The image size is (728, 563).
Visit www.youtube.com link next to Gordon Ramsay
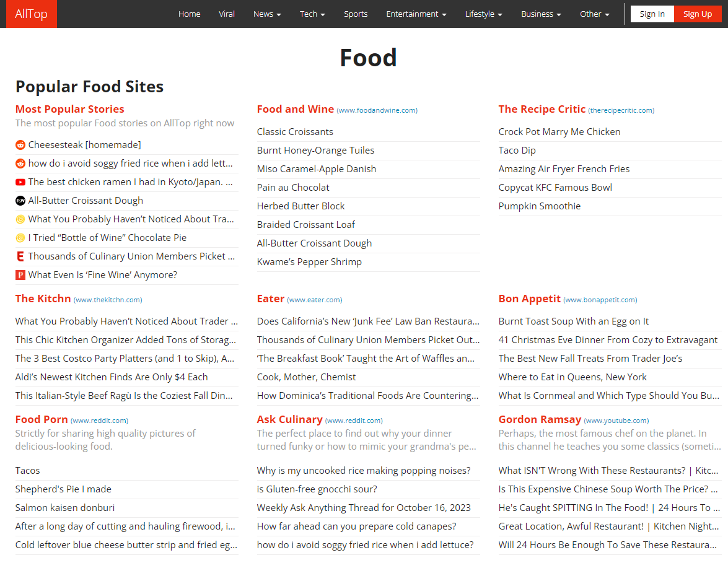(x=616, y=421)
